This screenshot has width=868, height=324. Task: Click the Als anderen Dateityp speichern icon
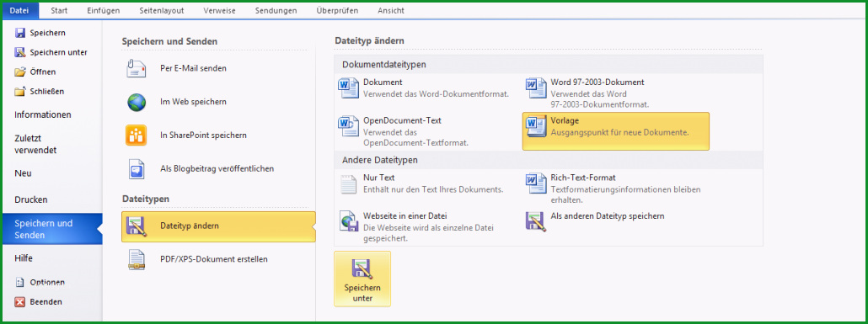pos(536,221)
